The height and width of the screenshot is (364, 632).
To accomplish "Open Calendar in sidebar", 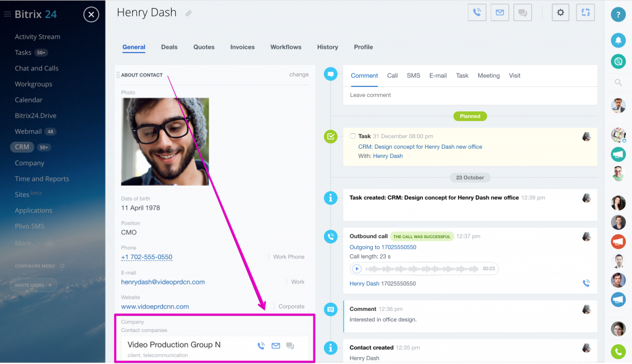I will click(x=28, y=99).
